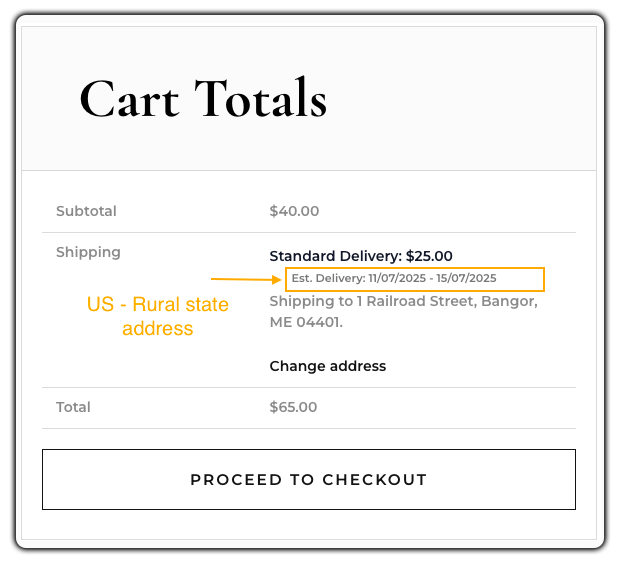
Task: Click the Subtotal row label
Action: click(x=86, y=211)
